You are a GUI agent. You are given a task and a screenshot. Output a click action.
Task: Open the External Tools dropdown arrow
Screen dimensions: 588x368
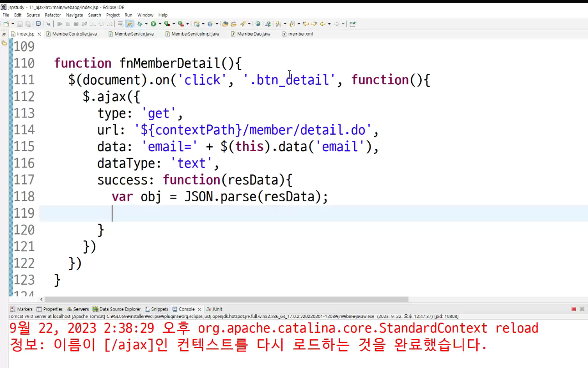[188, 24]
